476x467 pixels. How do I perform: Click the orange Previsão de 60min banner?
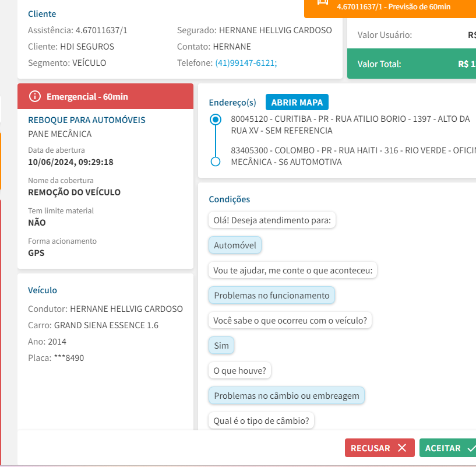click(x=390, y=8)
